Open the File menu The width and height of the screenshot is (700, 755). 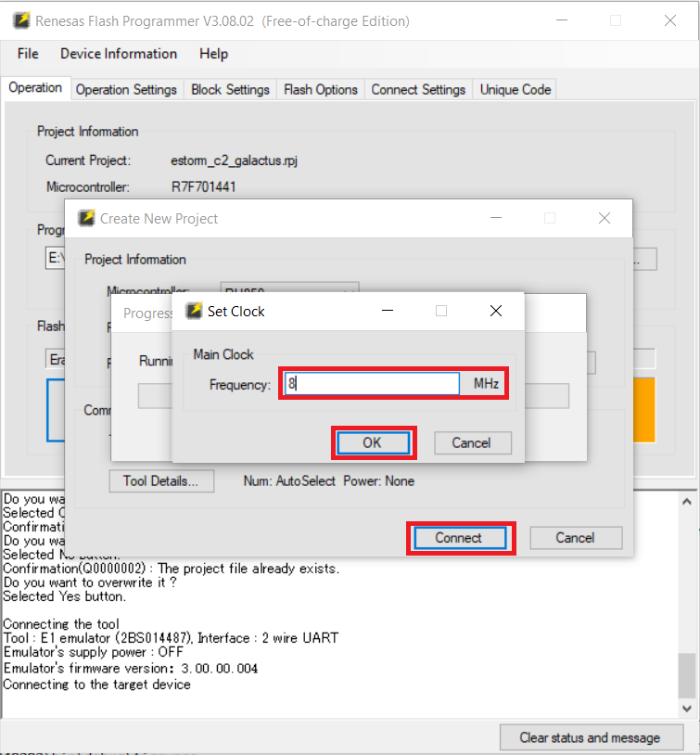(28, 54)
